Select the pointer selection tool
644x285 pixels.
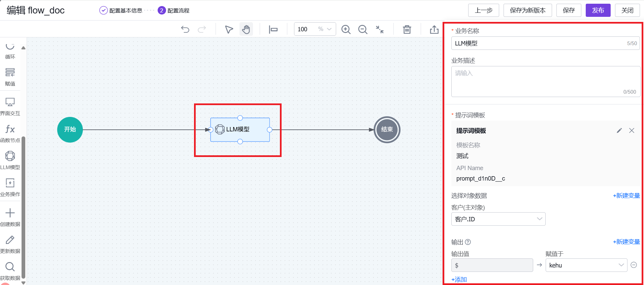(x=229, y=29)
